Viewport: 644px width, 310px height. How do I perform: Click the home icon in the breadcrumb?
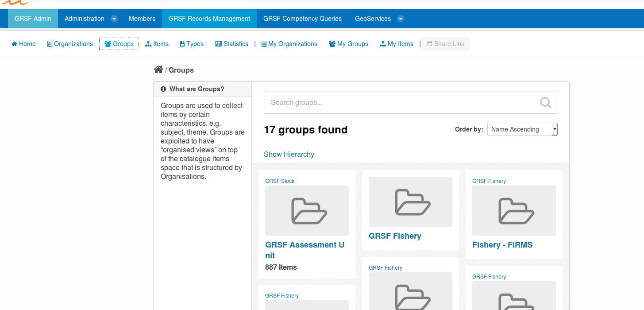(158, 70)
